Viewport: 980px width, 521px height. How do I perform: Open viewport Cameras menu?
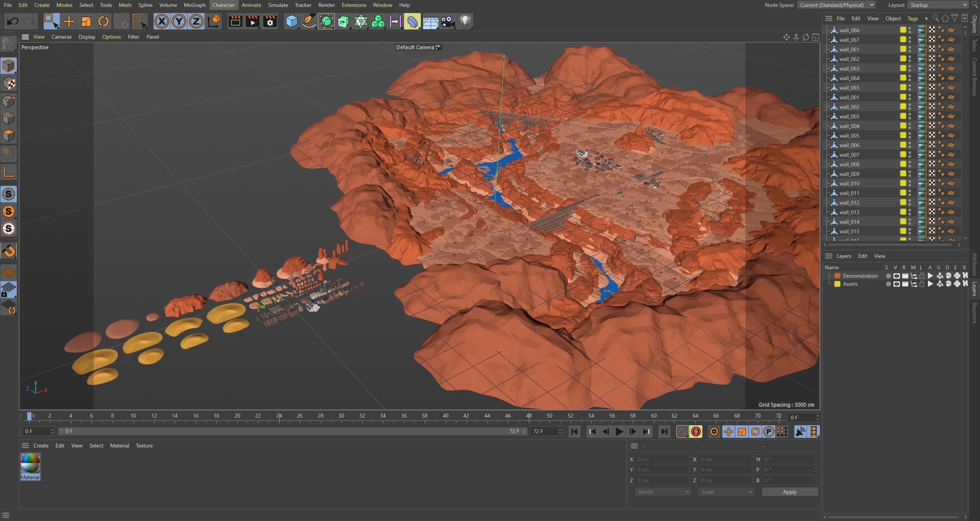point(61,37)
